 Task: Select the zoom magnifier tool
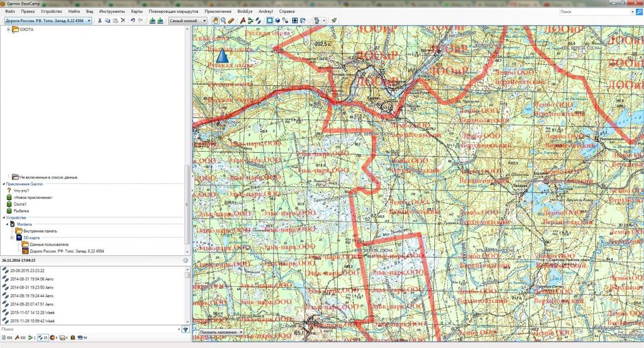pos(223,20)
